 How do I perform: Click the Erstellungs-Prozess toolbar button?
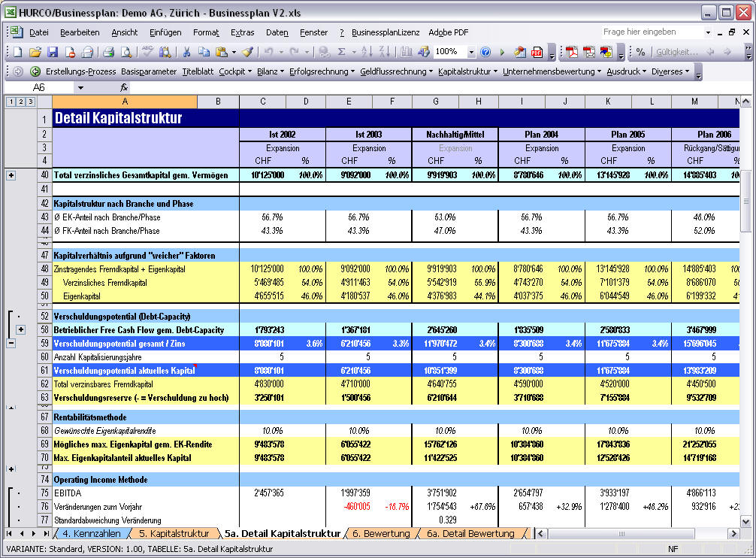[x=80, y=72]
